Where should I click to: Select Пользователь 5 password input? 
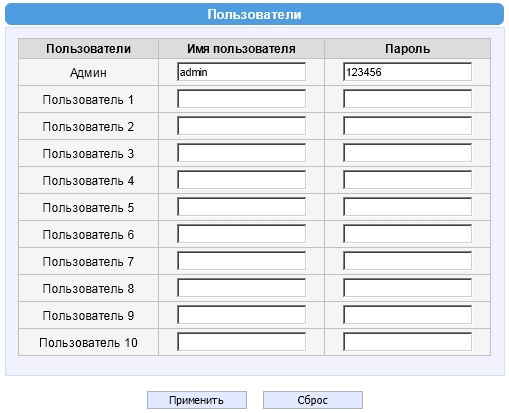[407, 207]
